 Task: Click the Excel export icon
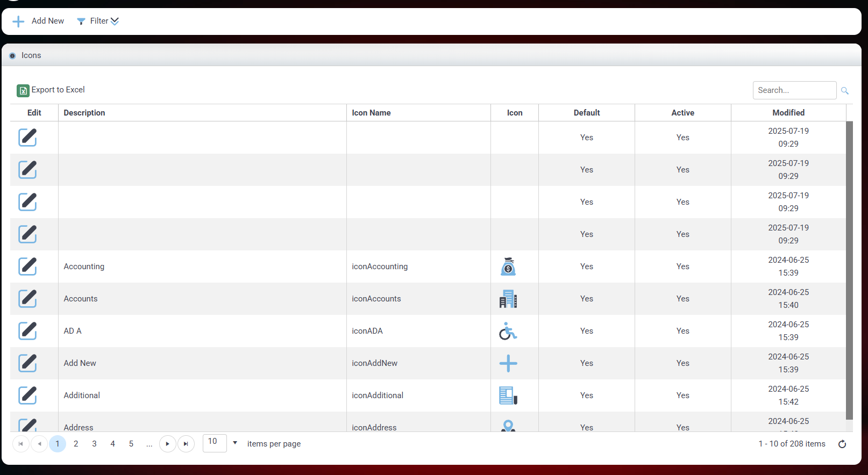23,90
